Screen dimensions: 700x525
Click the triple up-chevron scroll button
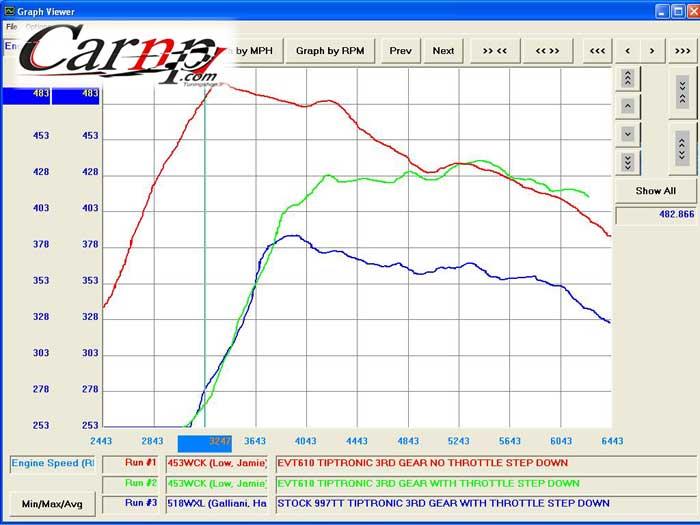[x=628, y=79]
